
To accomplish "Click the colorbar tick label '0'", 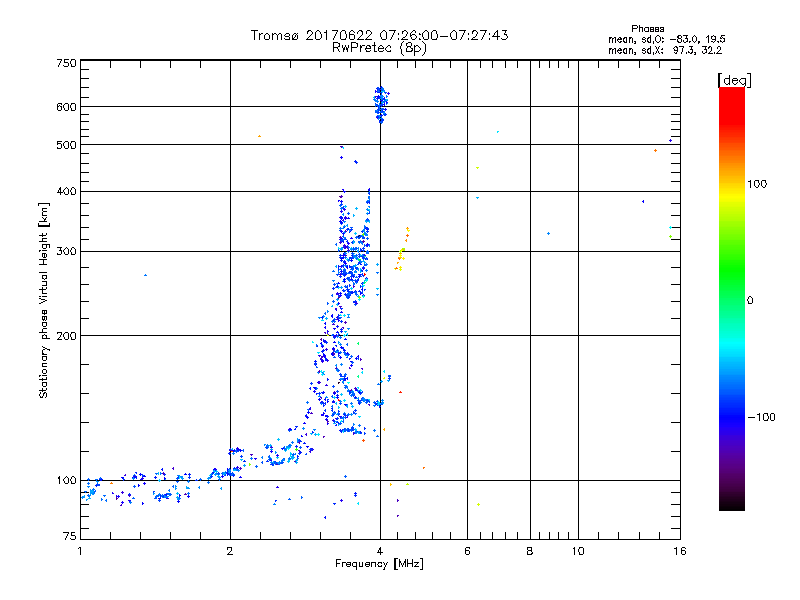I will 750,301.
